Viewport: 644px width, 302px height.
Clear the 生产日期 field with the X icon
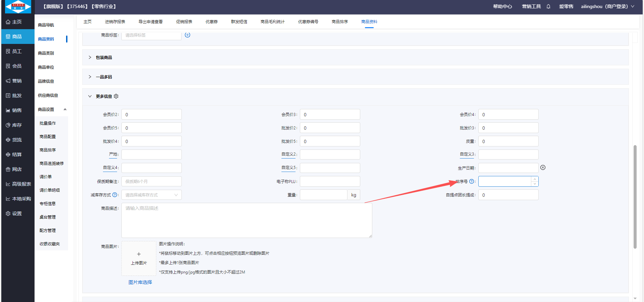click(543, 168)
